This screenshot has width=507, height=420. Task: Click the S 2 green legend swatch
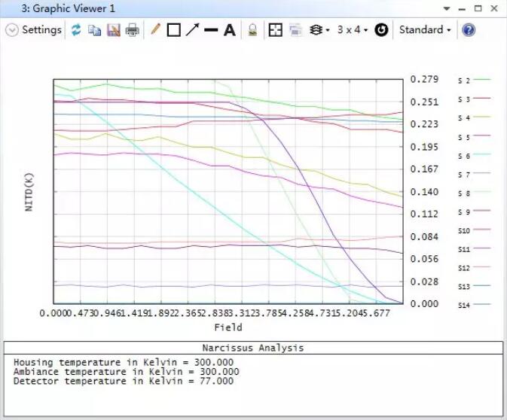(x=481, y=79)
